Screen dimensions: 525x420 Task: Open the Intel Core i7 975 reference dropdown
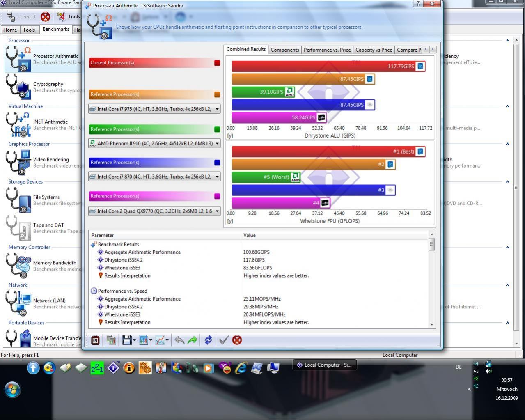(154, 109)
